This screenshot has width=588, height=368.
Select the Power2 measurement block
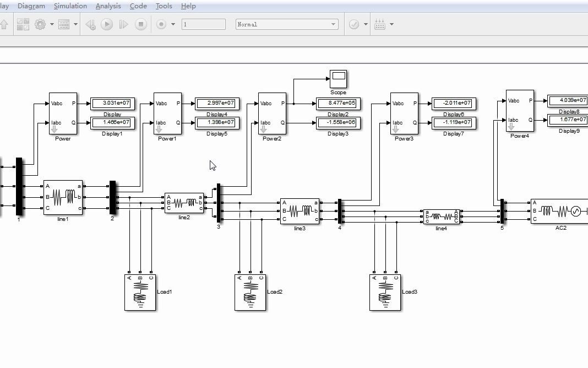tap(272, 113)
